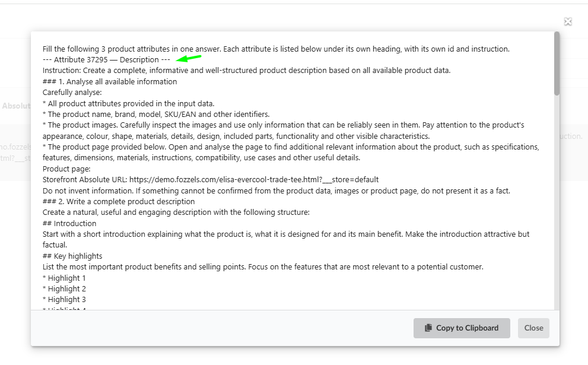Click the '2. Write a complete product description' heading
The image size is (588, 365).
tap(119, 201)
